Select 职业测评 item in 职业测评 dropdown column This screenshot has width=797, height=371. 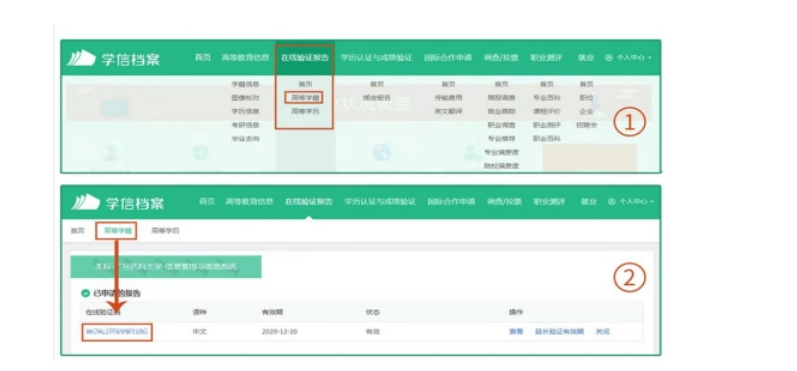coord(547,125)
